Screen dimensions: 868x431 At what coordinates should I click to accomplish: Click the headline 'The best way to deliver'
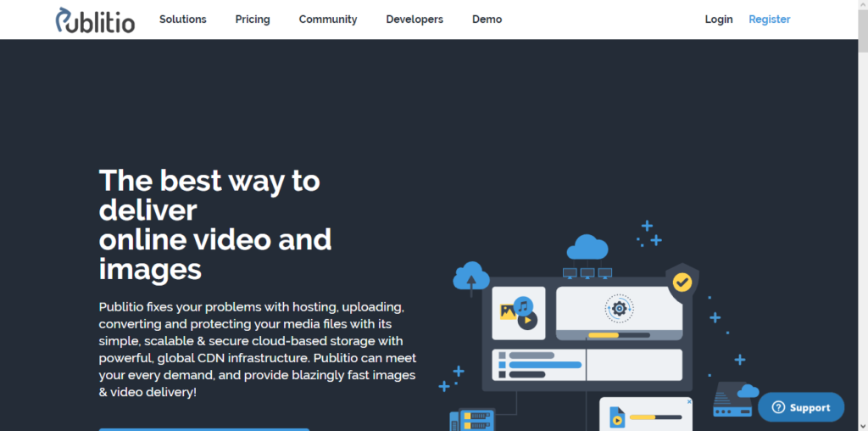tap(209, 195)
